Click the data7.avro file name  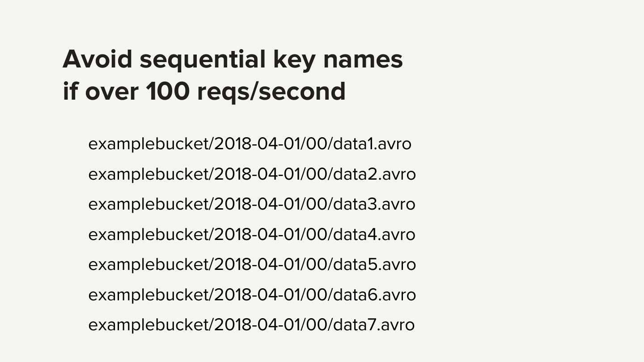[374, 325]
